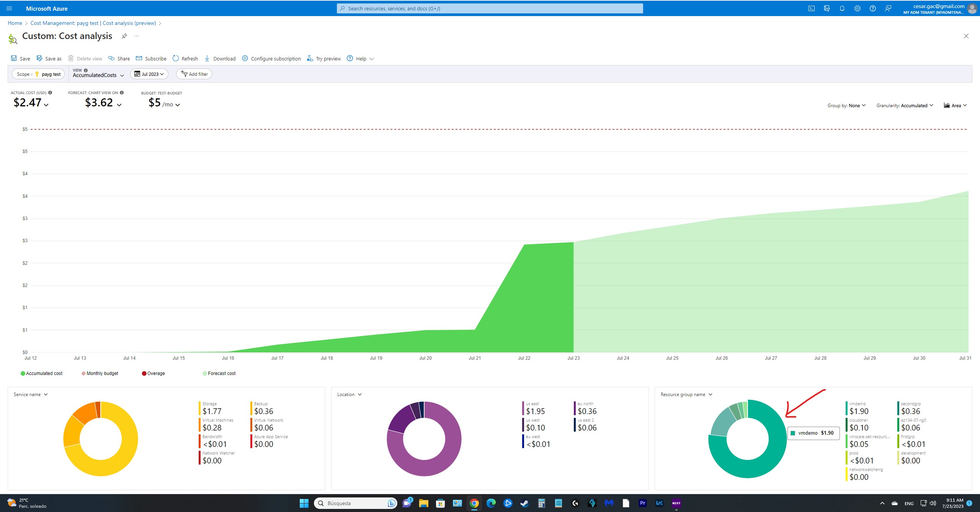Pin the Cost analysis view

124,36
